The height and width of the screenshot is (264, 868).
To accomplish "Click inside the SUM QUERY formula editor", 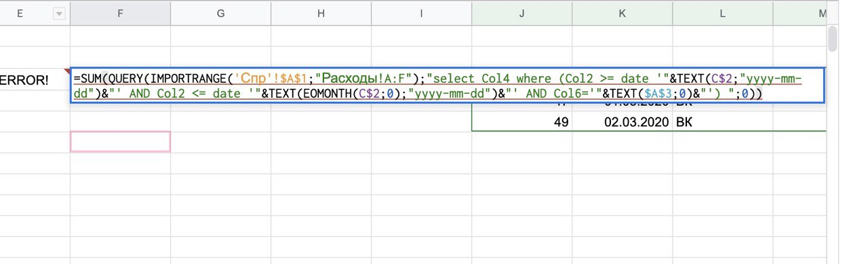I will click(x=448, y=86).
